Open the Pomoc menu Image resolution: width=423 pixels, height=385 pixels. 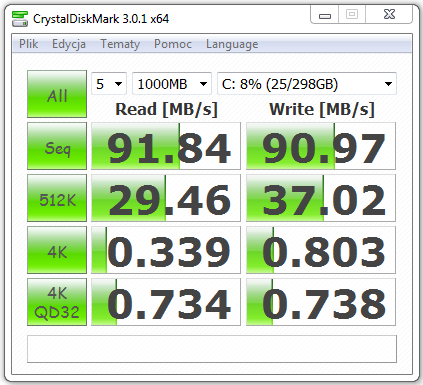(173, 44)
